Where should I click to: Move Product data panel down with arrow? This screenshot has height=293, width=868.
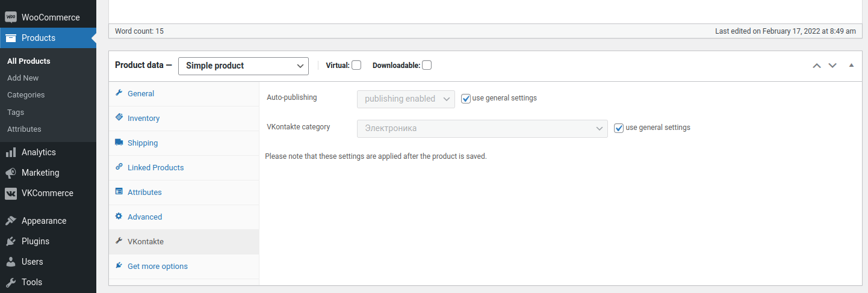coord(832,66)
